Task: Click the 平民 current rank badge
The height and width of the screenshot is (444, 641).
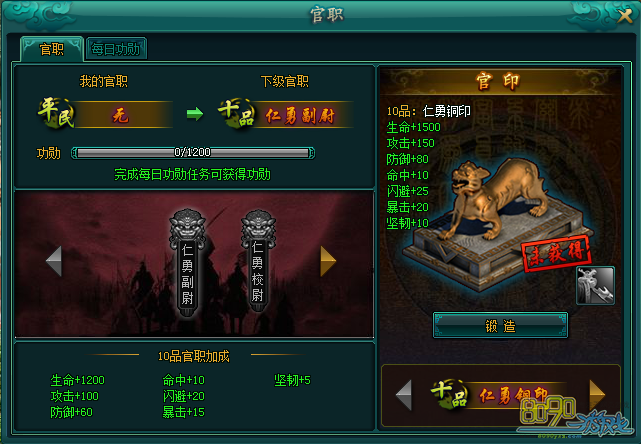Action: [56, 113]
